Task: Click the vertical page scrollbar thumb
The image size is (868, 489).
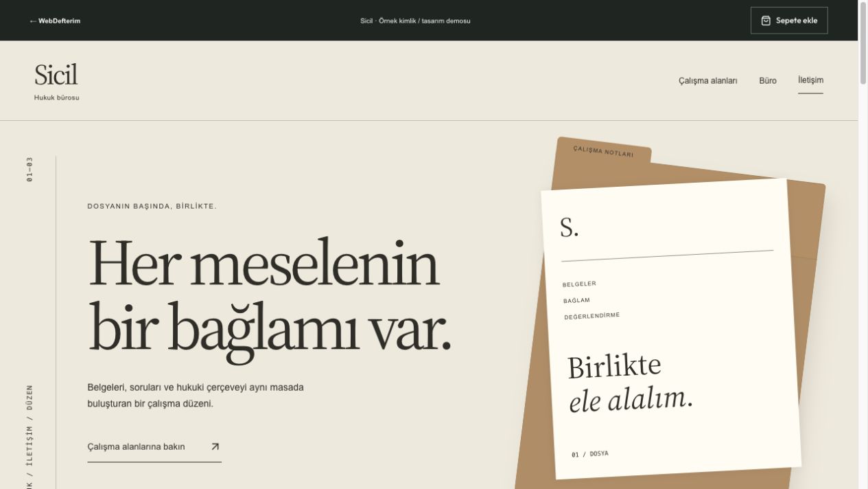Action: click(863, 43)
